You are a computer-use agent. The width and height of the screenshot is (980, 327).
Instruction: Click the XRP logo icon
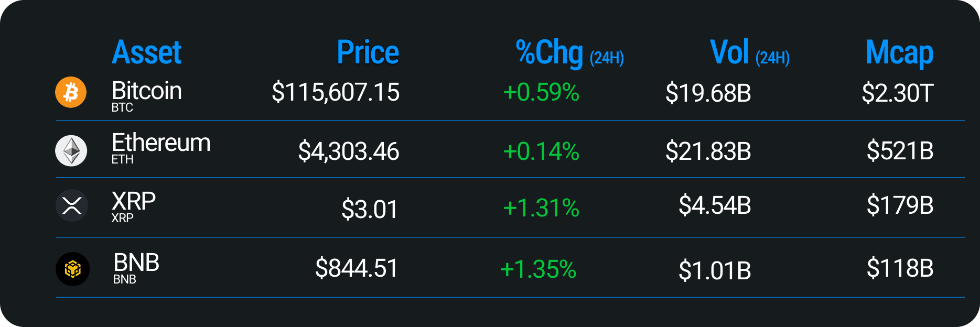[x=71, y=205]
